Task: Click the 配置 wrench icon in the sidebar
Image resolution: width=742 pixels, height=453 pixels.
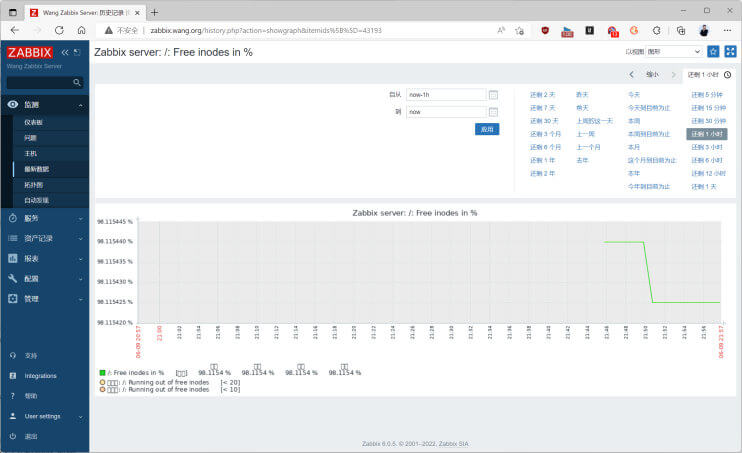Action: pos(13,278)
